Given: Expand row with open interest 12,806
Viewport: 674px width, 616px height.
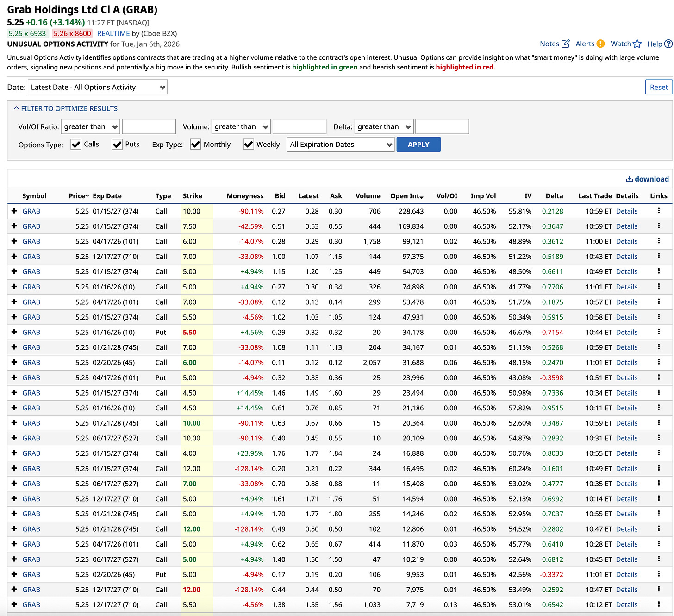Looking at the screenshot, I should point(14,529).
